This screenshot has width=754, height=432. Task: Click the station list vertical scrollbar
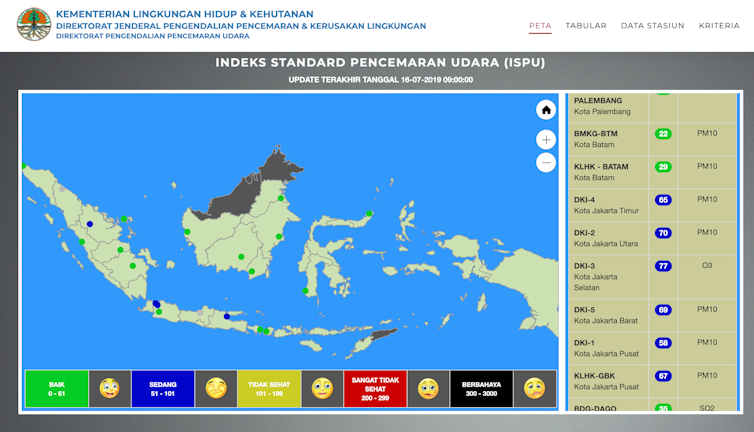740,250
